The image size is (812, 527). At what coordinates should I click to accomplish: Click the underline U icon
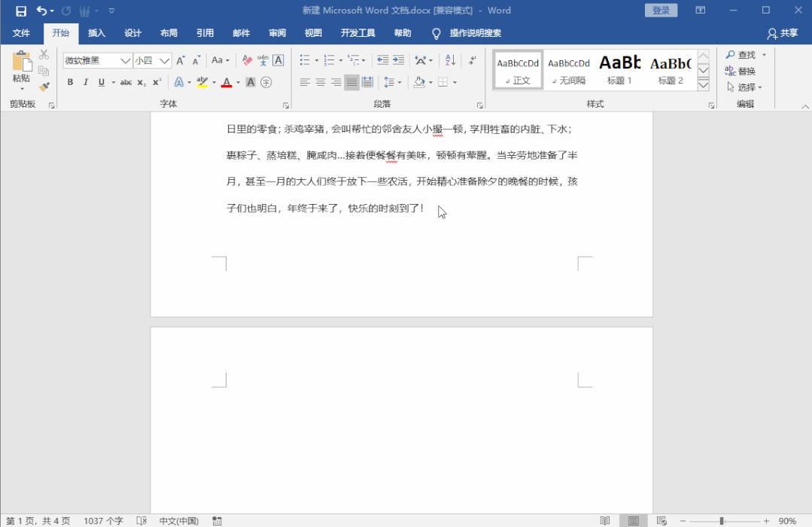tap(102, 81)
